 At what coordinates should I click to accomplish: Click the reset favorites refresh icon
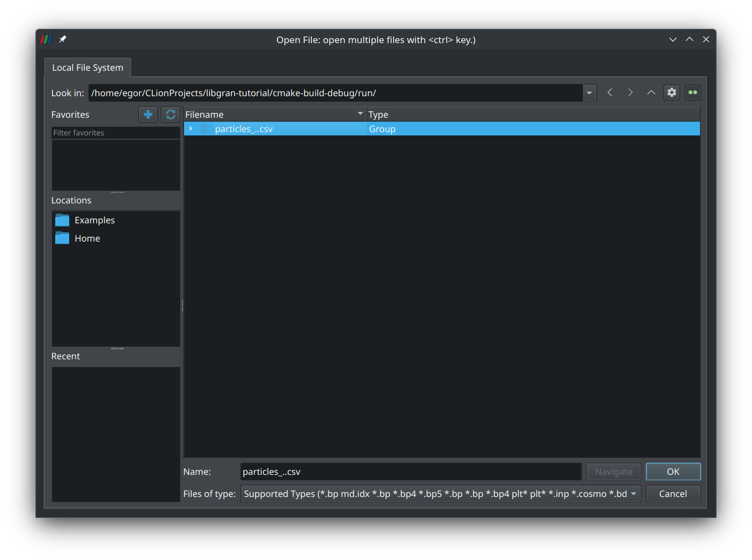coord(170,114)
